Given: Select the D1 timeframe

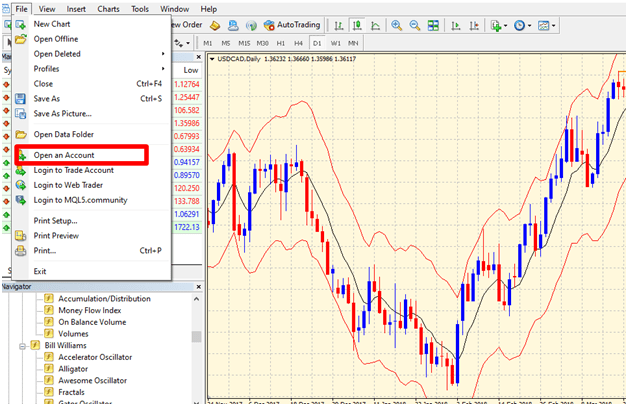Looking at the screenshot, I should (x=317, y=43).
